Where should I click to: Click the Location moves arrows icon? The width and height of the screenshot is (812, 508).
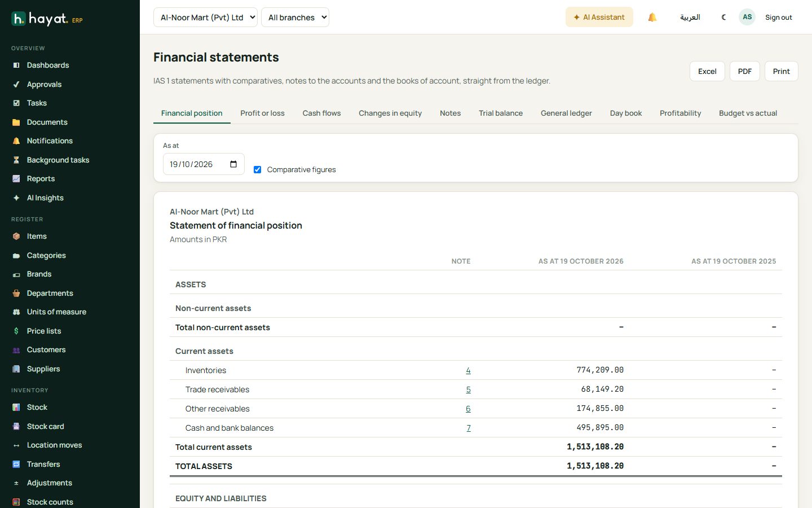pyautogui.click(x=16, y=445)
